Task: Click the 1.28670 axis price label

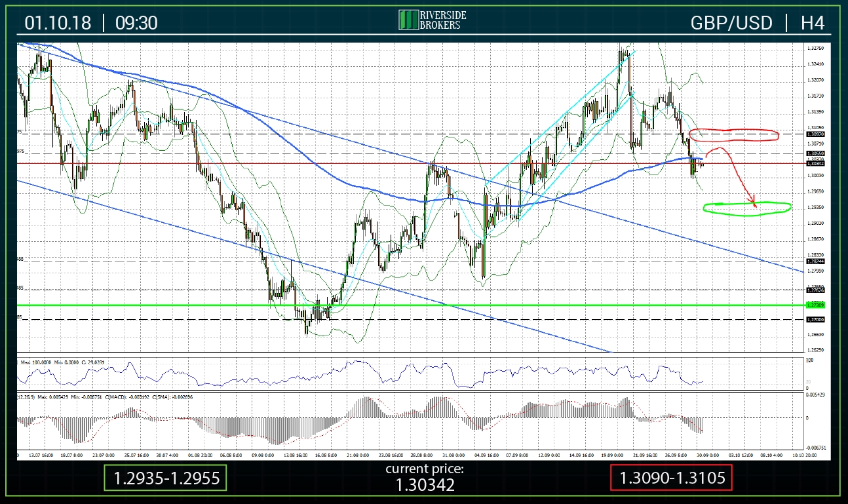Action: pos(817,239)
